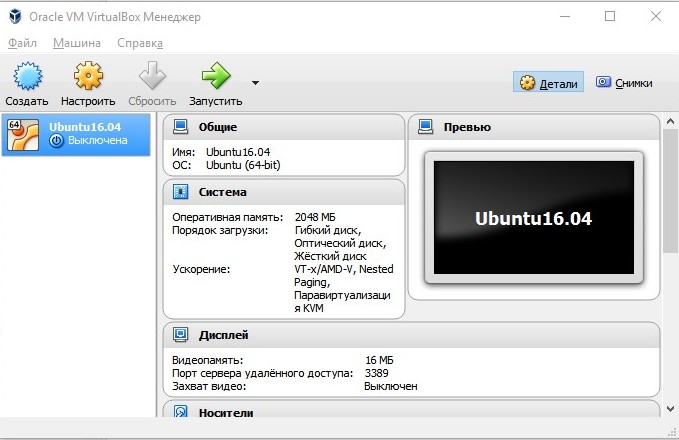Open the Машина menu

click(x=77, y=43)
